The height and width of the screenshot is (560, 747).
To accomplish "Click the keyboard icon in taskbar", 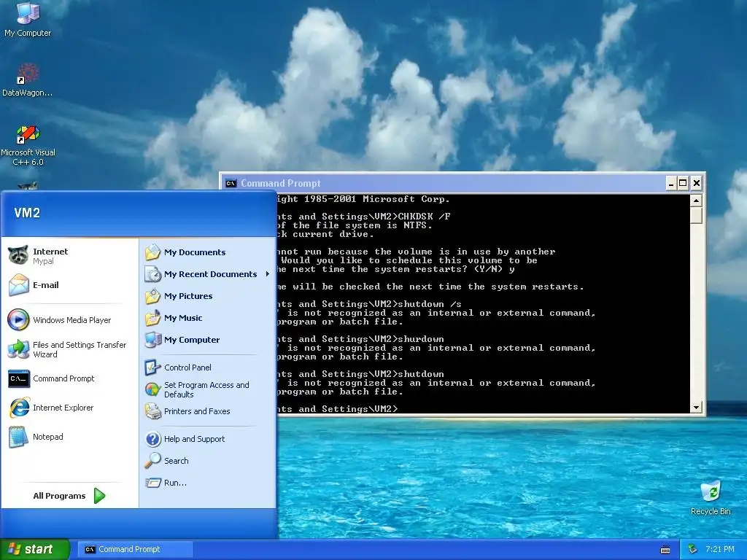I will [x=665, y=550].
